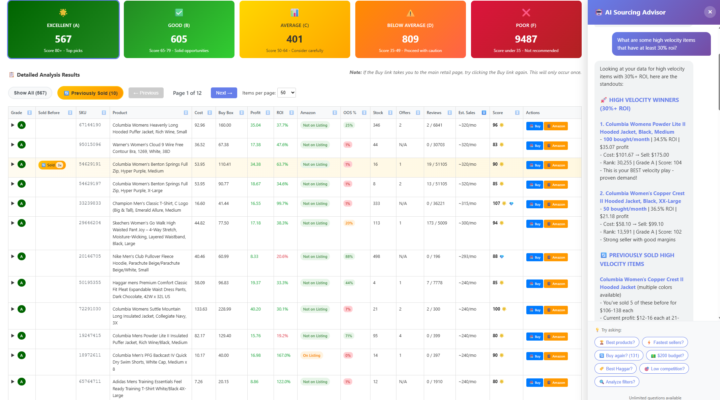Open Columbia Womens Powder Lite II link
Image resolution: width=720 pixels, height=400 pixels.
(x=642, y=128)
